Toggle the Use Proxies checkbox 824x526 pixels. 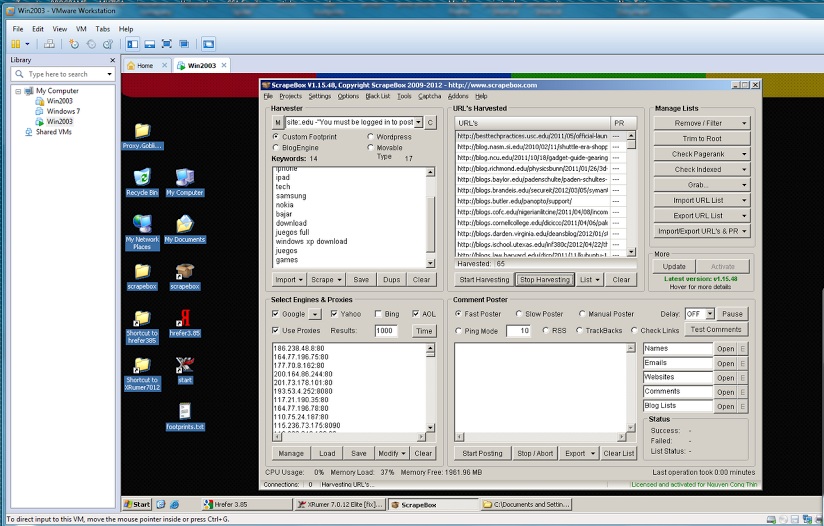point(275,331)
